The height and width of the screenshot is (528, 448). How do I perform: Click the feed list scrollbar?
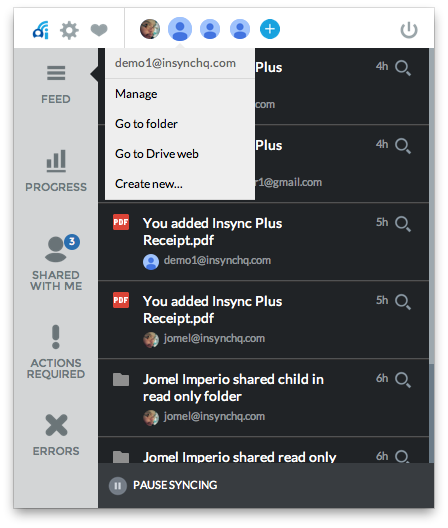(431, 256)
